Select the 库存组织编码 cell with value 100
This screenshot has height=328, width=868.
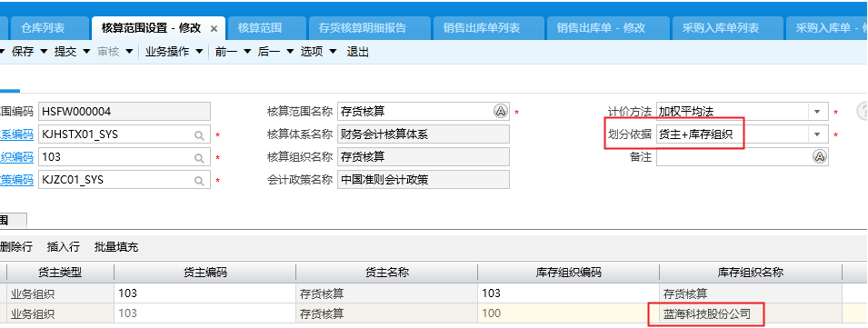pyautogui.click(x=568, y=313)
